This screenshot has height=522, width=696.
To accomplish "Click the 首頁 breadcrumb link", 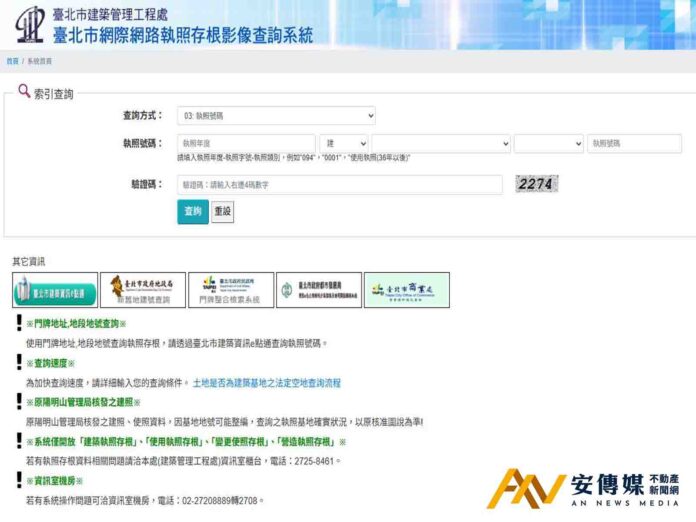I will point(12,61).
